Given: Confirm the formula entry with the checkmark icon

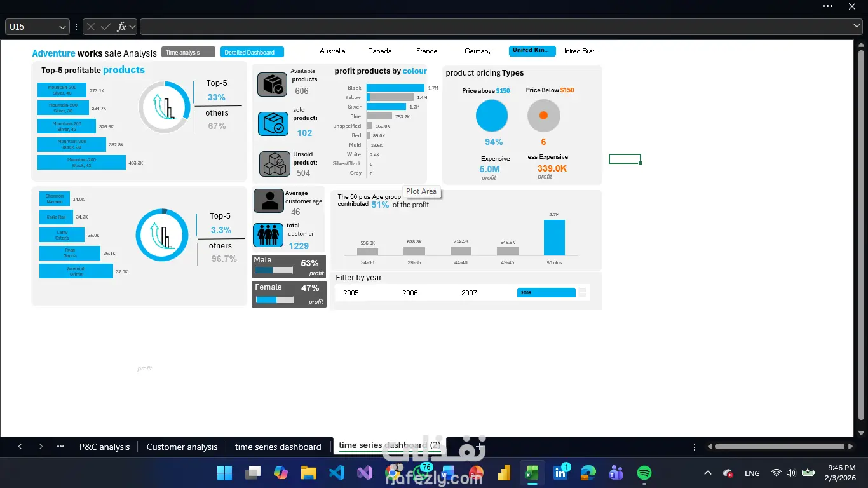Looking at the screenshot, I should [106, 27].
